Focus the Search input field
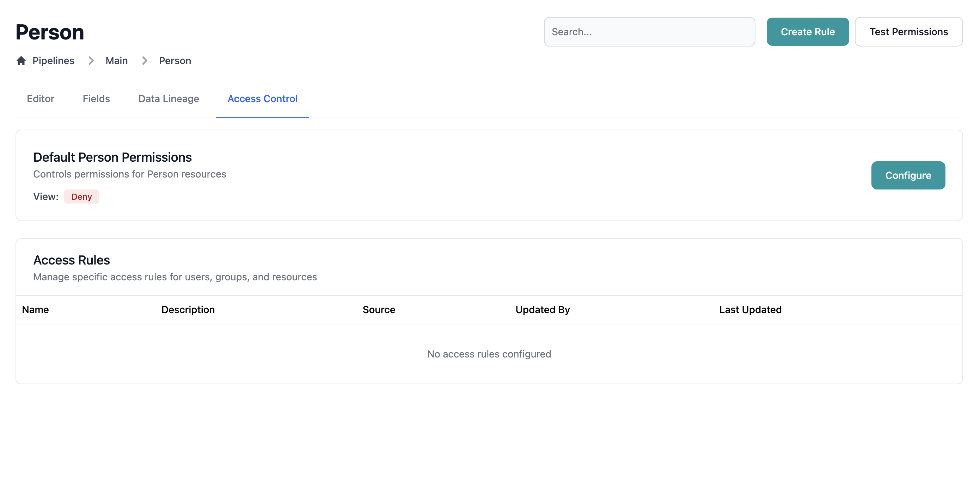This screenshot has width=980, height=479. [x=649, y=32]
